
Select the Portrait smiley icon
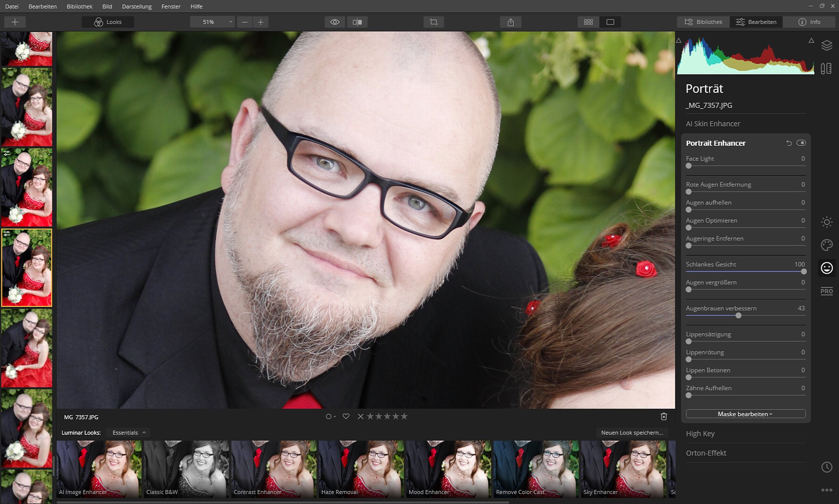pyautogui.click(x=826, y=268)
